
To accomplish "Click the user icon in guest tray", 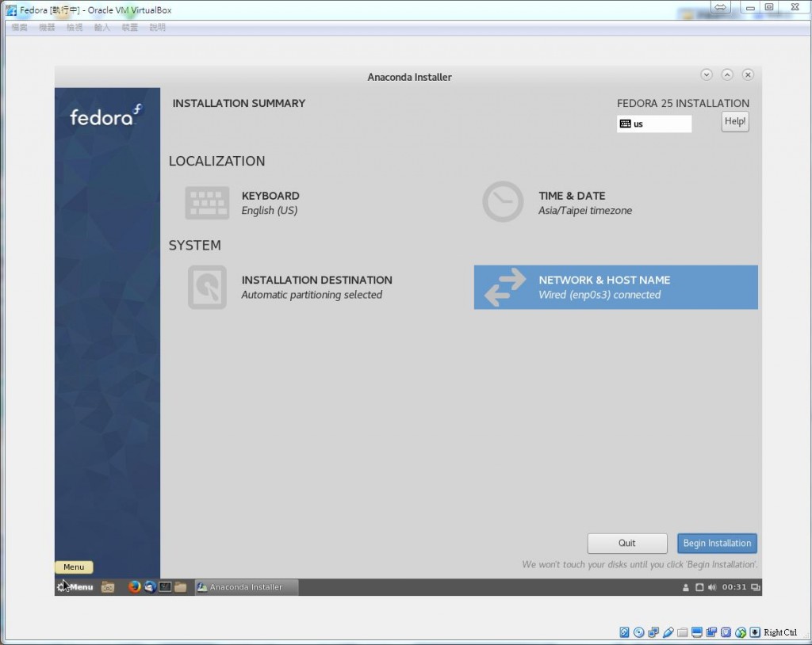I will (x=686, y=587).
